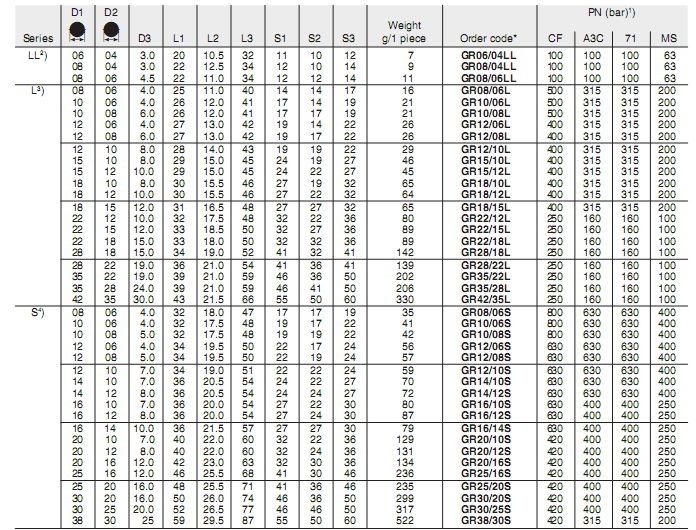Select order code GR16/14S
Screen dimensions: 696x530
click(488, 427)
